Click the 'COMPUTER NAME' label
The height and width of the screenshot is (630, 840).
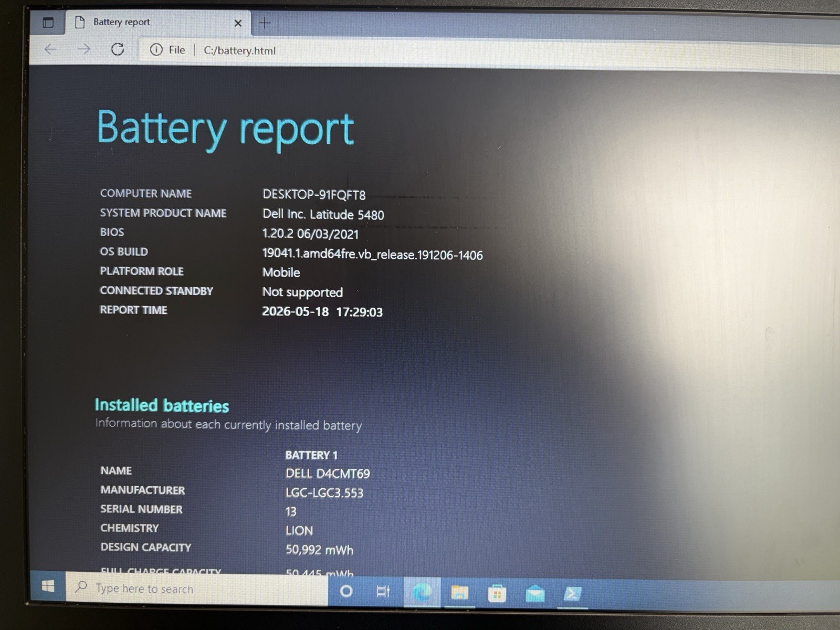(x=146, y=194)
